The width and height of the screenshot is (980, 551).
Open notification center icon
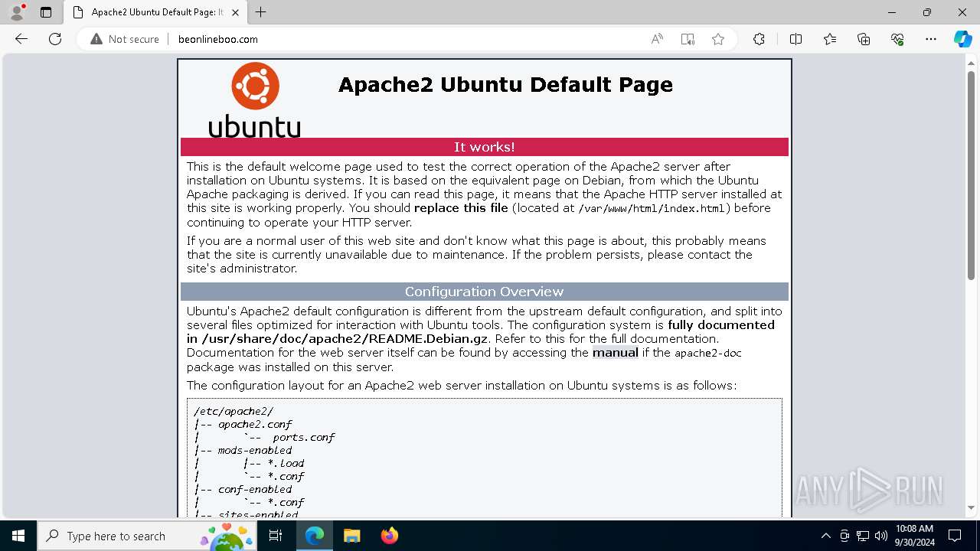(955, 536)
